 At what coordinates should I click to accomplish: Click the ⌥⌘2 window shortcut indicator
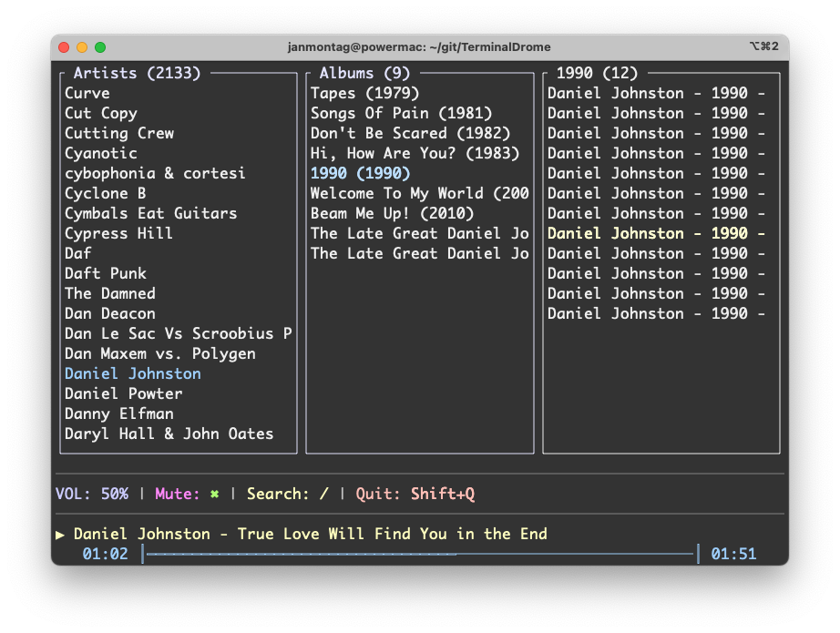[x=764, y=46]
